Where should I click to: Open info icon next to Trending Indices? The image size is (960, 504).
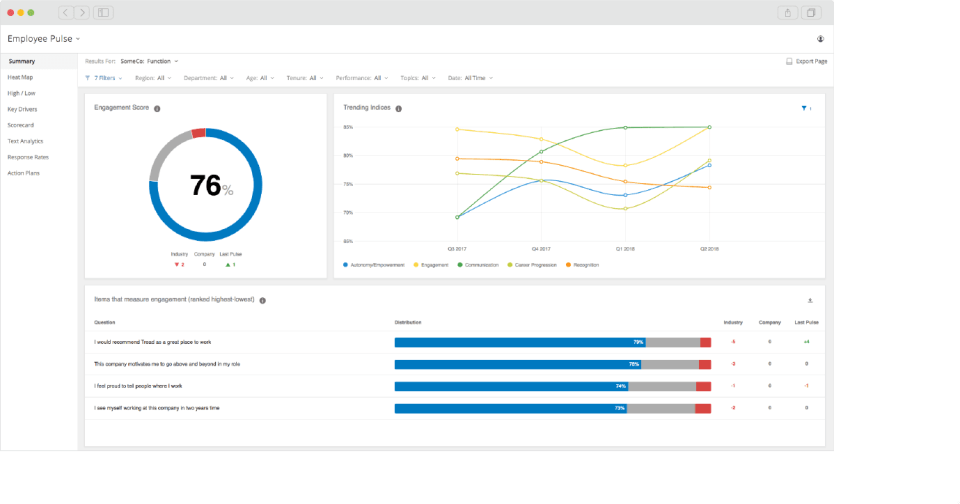coord(399,108)
